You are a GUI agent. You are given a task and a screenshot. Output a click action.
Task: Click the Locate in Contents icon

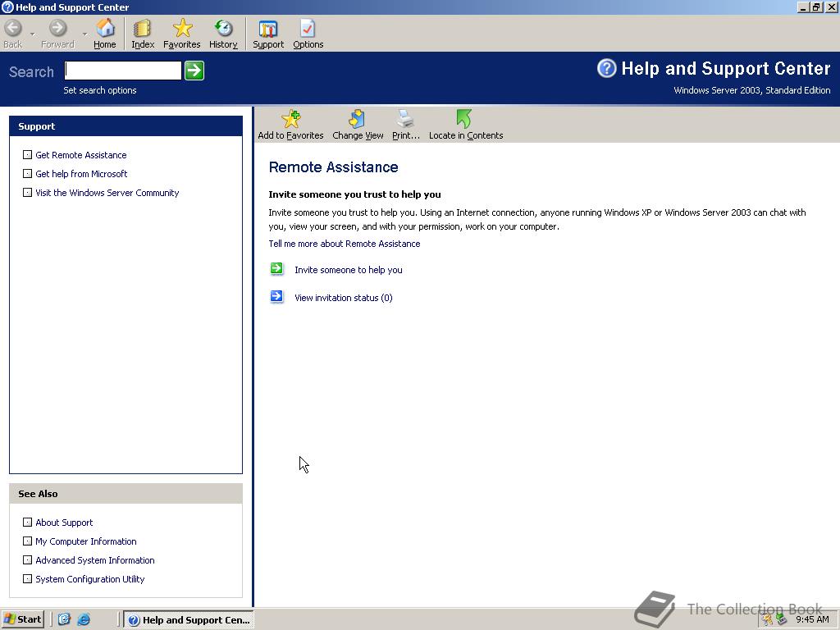(464, 123)
